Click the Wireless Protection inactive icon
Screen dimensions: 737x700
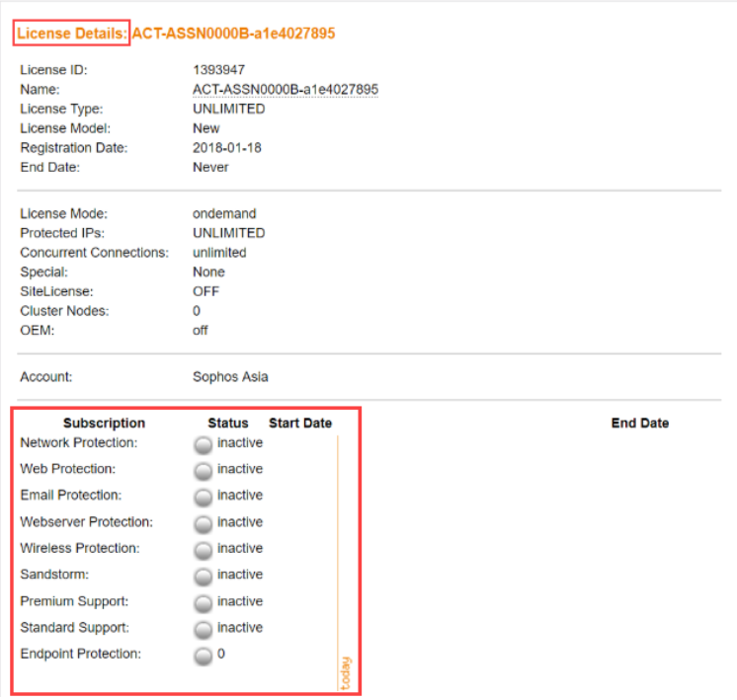203,550
